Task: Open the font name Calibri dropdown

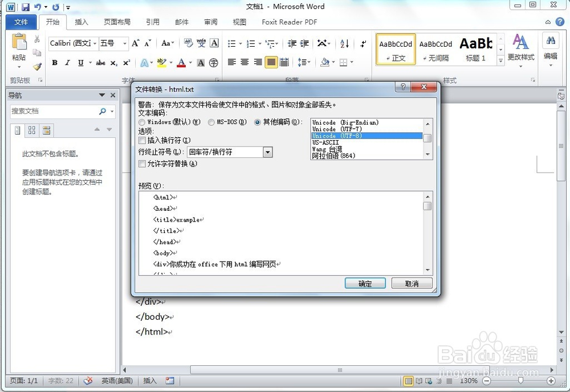Action: pyautogui.click(x=95, y=44)
